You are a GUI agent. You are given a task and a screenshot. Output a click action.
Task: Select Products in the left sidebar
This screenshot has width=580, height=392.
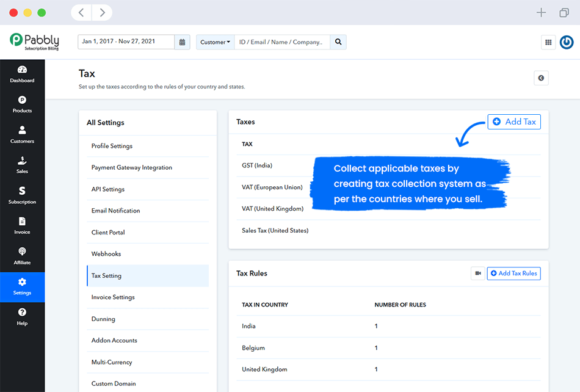click(22, 105)
